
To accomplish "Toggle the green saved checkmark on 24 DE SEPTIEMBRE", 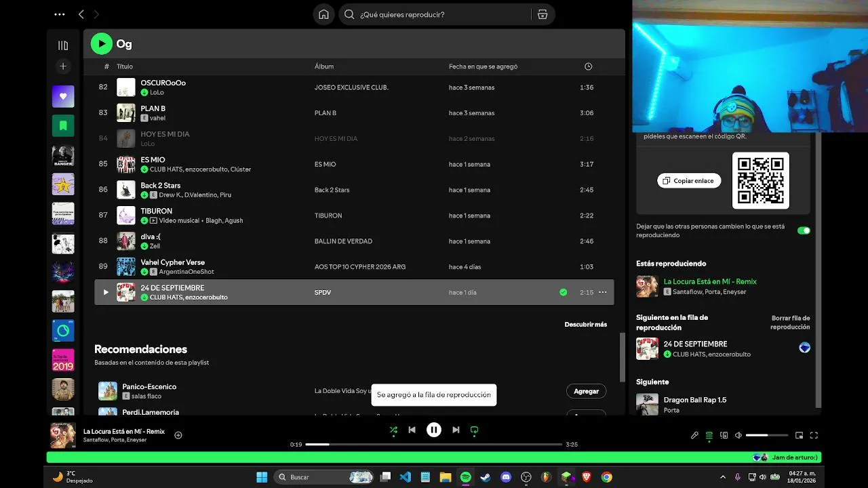I will (563, 292).
